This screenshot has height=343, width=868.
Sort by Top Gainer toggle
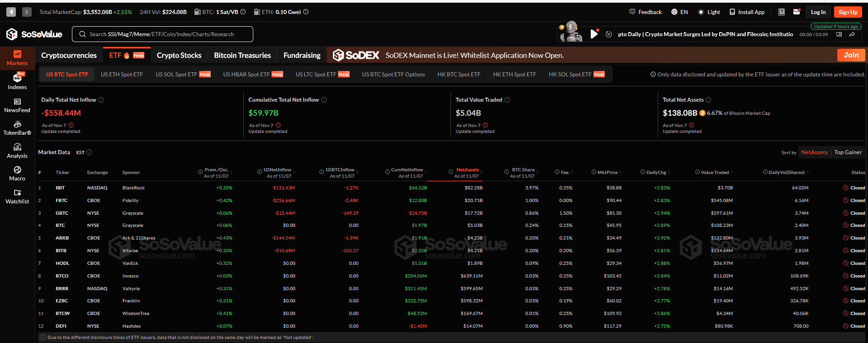coord(848,152)
